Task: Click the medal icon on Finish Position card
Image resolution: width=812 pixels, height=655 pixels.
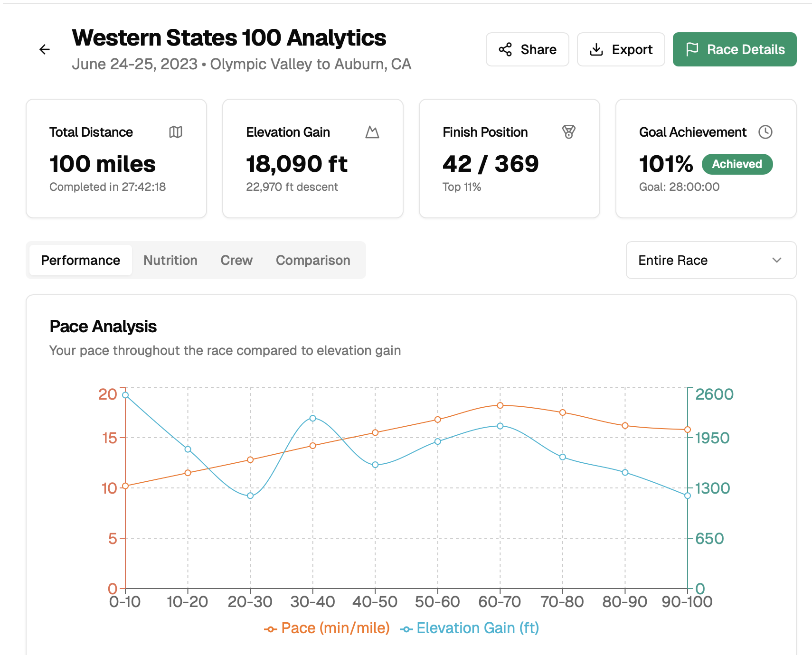Action: 569,132
